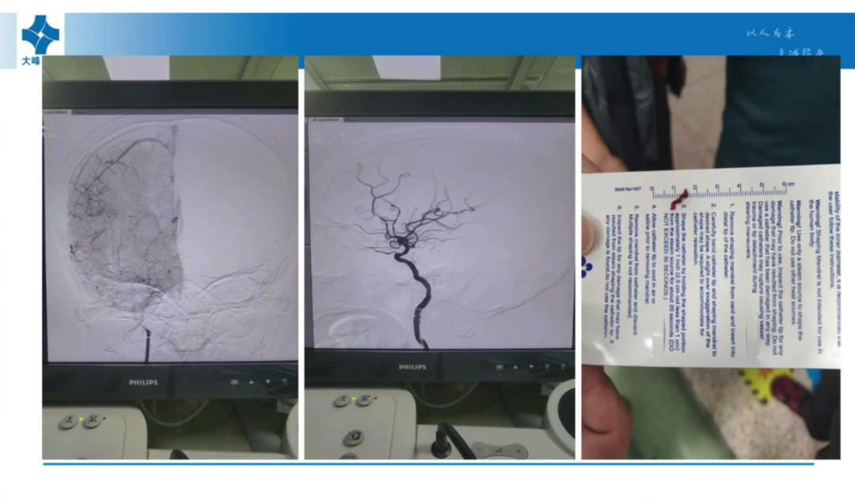Click step 4 'Allow catheter tip to cool'

click(x=651, y=255)
